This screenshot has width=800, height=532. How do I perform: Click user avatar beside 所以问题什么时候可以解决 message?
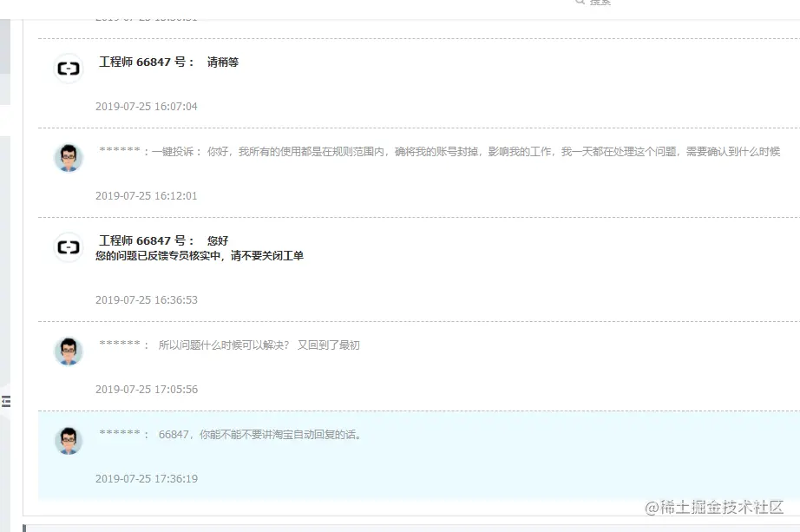[69, 351]
